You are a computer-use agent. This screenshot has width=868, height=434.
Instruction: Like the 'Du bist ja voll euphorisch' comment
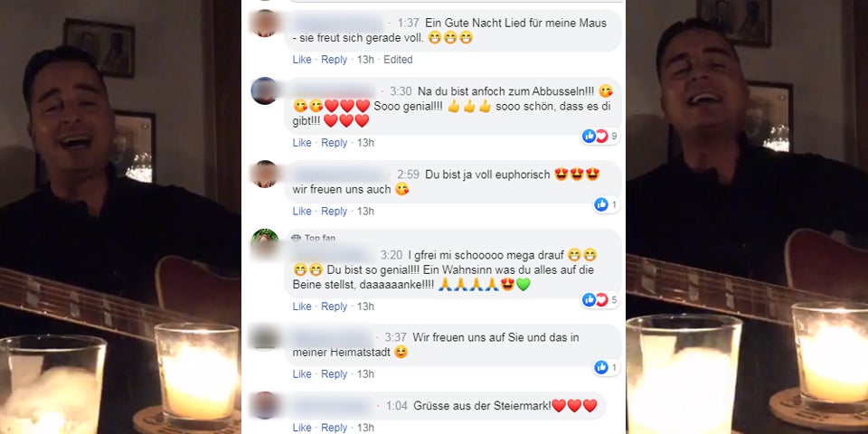(x=302, y=212)
